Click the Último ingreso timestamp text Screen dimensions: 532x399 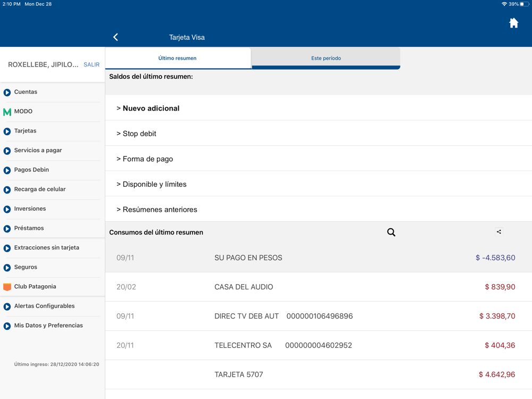pyautogui.click(x=57, y=364)
